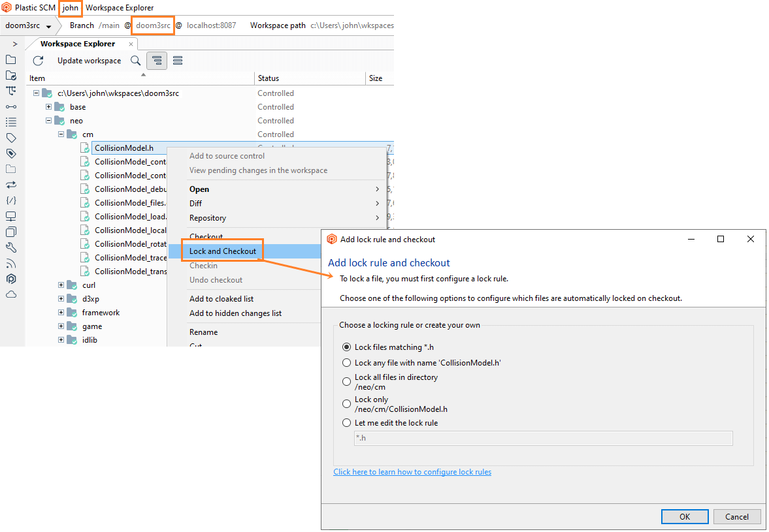The width and height of the screenshot is (769, 532).
Task: Collapse the cm folder node
Action: pyautogui.click(x=61, y=134)
